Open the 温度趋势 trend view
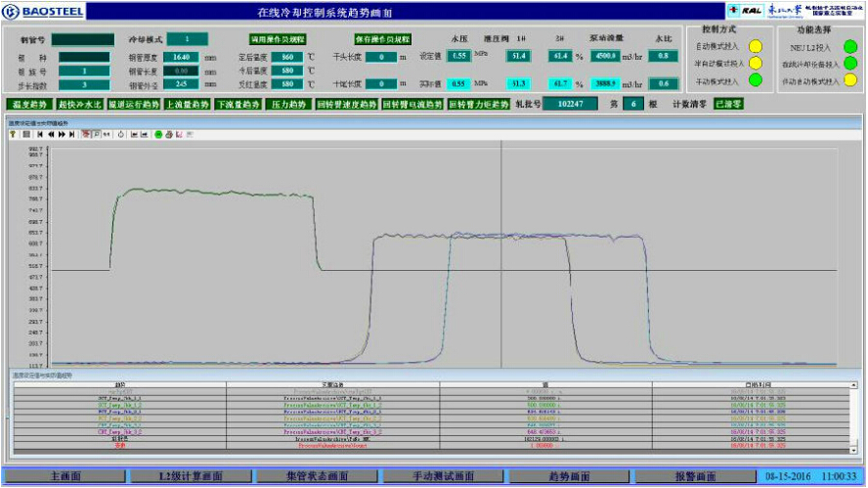The height and width of the screenshot is (488, 868). point(28,104)
